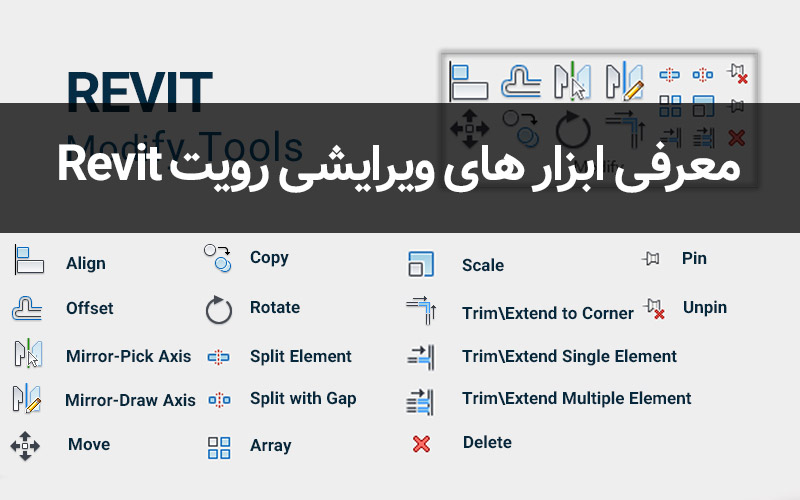The width and height of the screenshot is (800, 500).
Task: Click the dimmed Copy tool in the Modify ribbon panel
Action: (x=520, y=129)
